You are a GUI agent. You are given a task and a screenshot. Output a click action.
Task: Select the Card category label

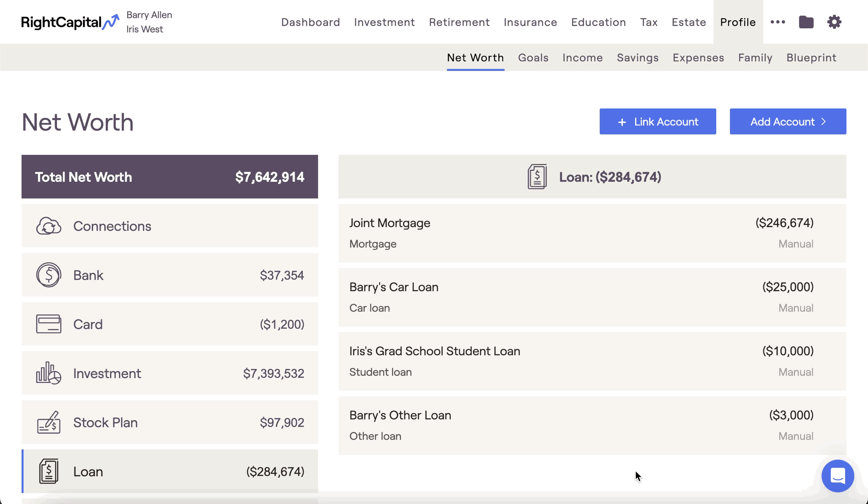click(88, 324)
